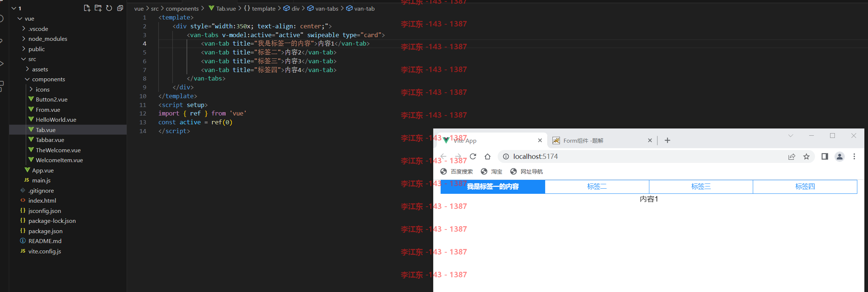Collapse the vue root folder
This screenshot has height=292, width=868.
click(20, 18)
